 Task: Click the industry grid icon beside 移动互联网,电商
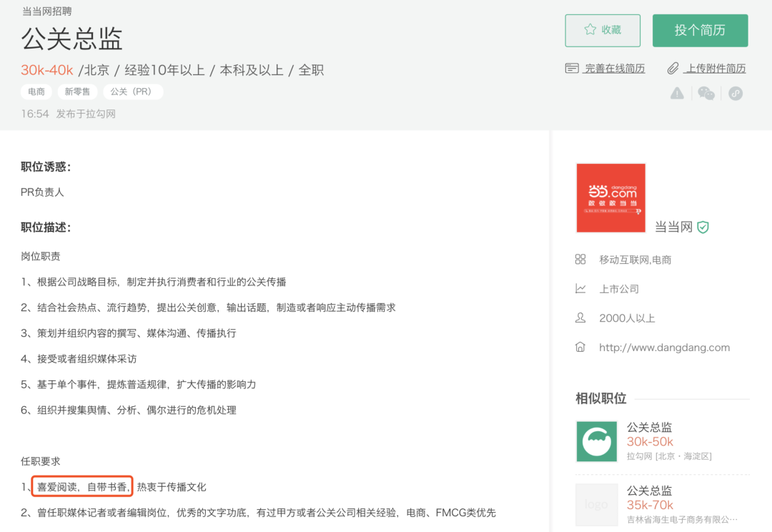pos(580,260)
